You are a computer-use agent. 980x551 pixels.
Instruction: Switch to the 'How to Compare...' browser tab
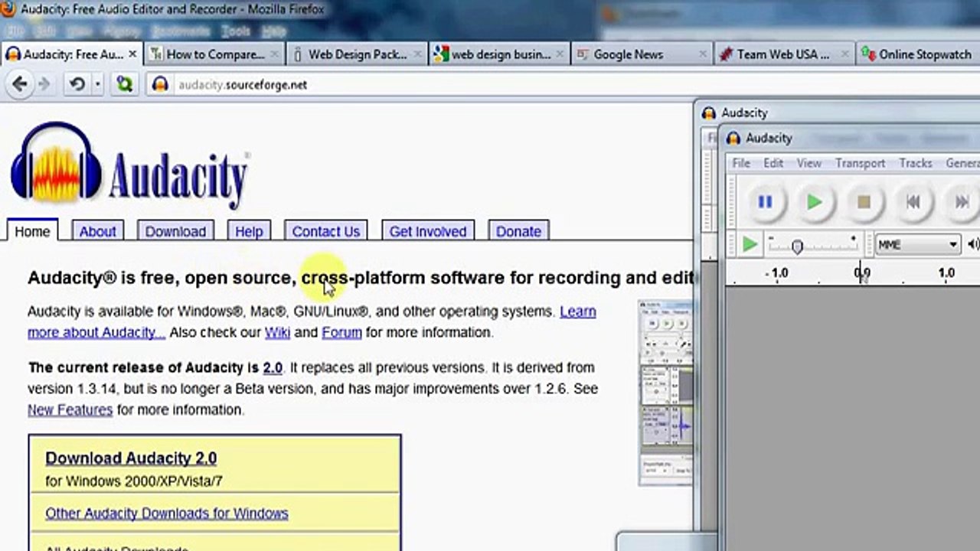pyautogui.click(x=214, y=54)
